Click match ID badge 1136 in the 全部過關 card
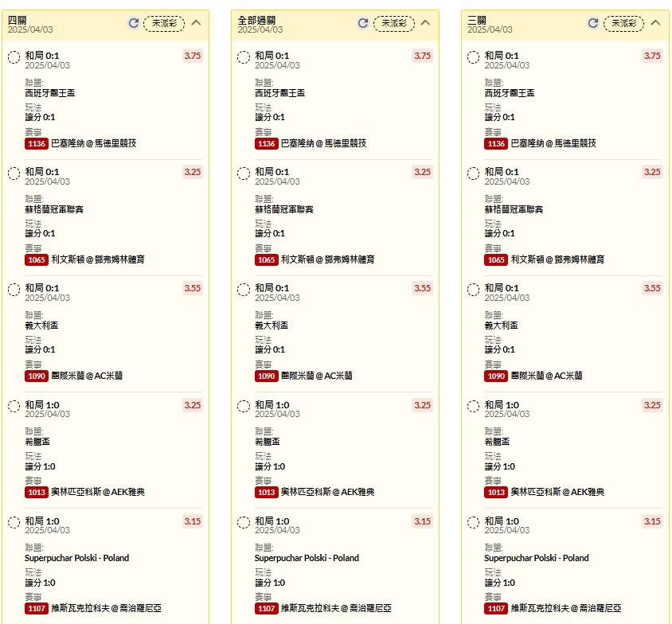672x624 pixels. point(266,143)
